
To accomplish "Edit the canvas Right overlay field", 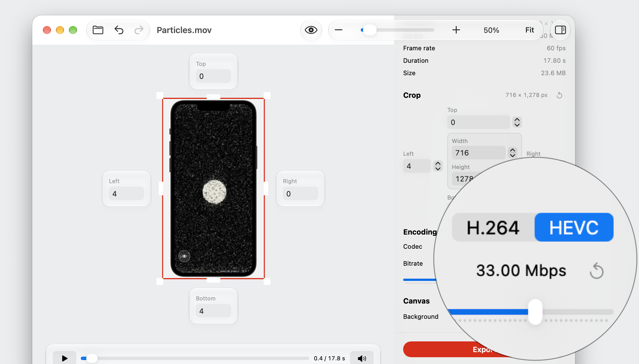I will click(x=300, y=194).
